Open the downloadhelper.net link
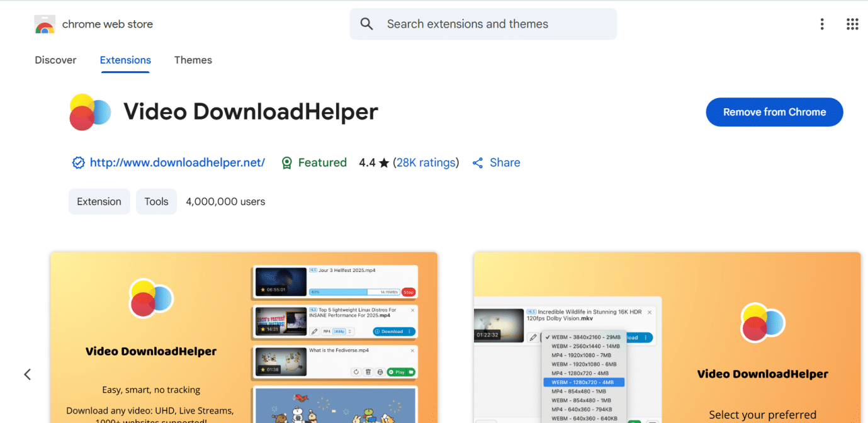 (x=178, y=162)
